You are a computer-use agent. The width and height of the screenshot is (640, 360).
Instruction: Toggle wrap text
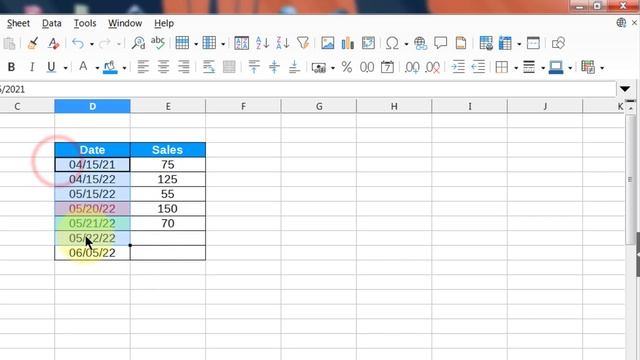209,67
